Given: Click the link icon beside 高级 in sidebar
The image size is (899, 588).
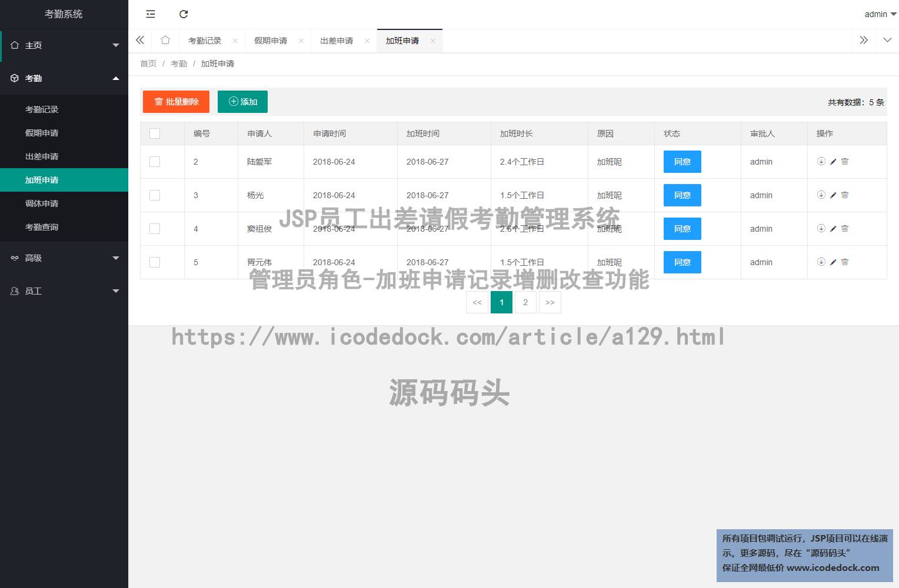Looking at the screenshot, I should (15, 258).
